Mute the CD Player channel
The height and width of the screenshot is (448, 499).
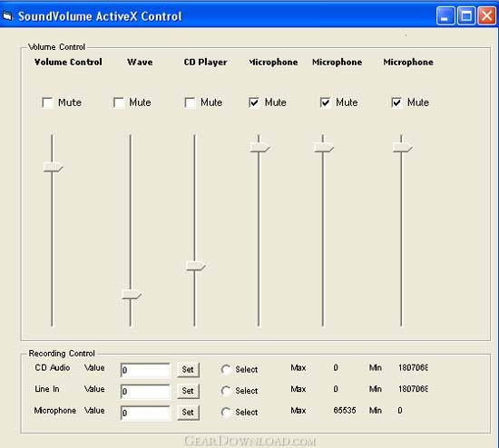coord(190,102)
